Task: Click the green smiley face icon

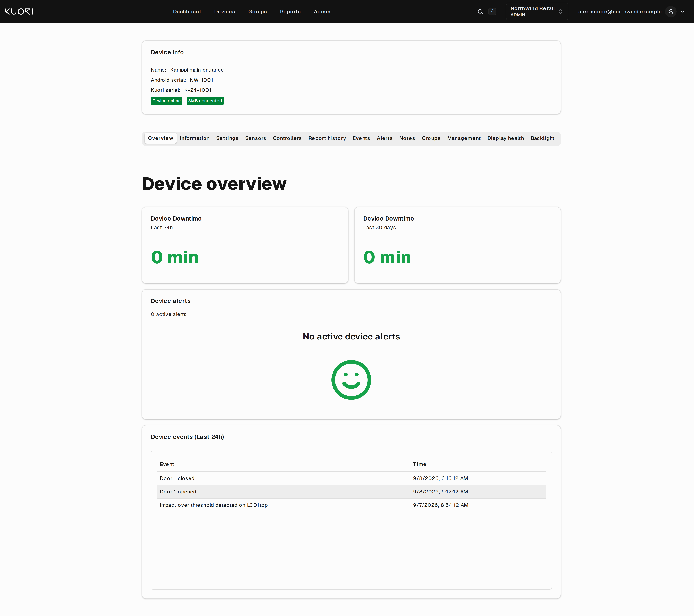Action: click(351, 380)
